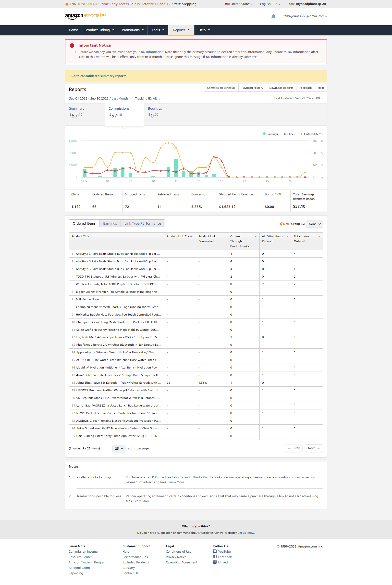392x585 pixels.
Task: Click the $1,683.12 Shipped Items Revenue value
Action: pos(227,207)
